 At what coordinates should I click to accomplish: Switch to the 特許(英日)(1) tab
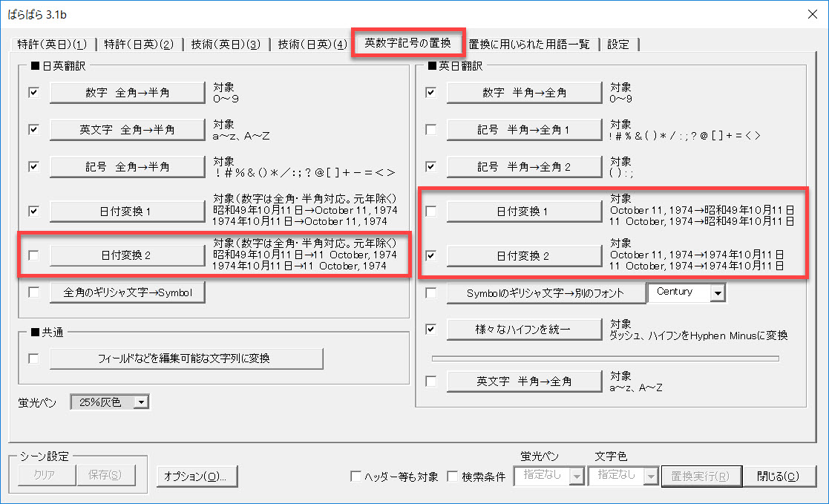point(52,45)
